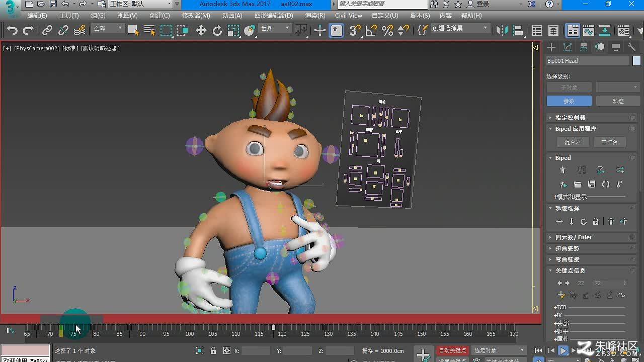Select the Link tool (chain icon)
Screen dimensions: 644x362
click(47, 31)
